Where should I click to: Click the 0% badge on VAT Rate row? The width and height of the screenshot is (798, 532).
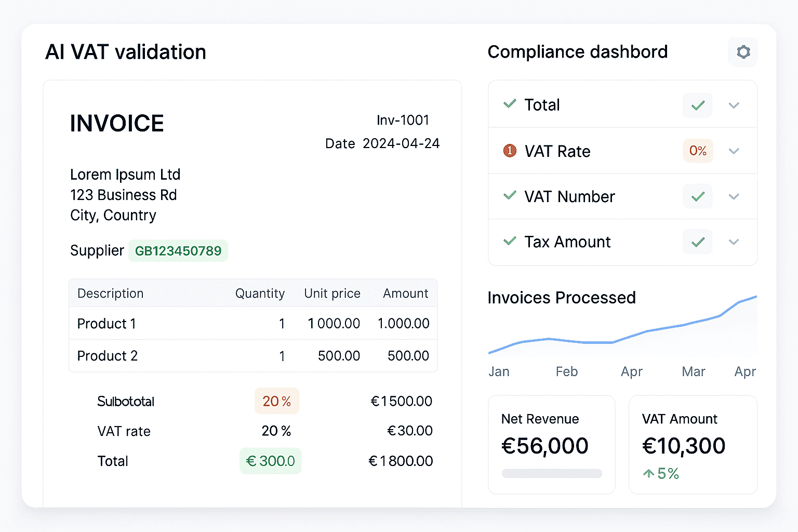(698, 151)
